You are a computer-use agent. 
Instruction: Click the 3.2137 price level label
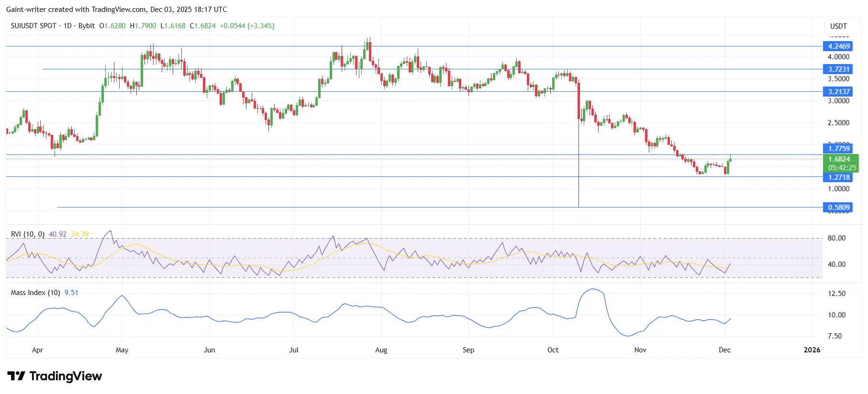(839, 92)
